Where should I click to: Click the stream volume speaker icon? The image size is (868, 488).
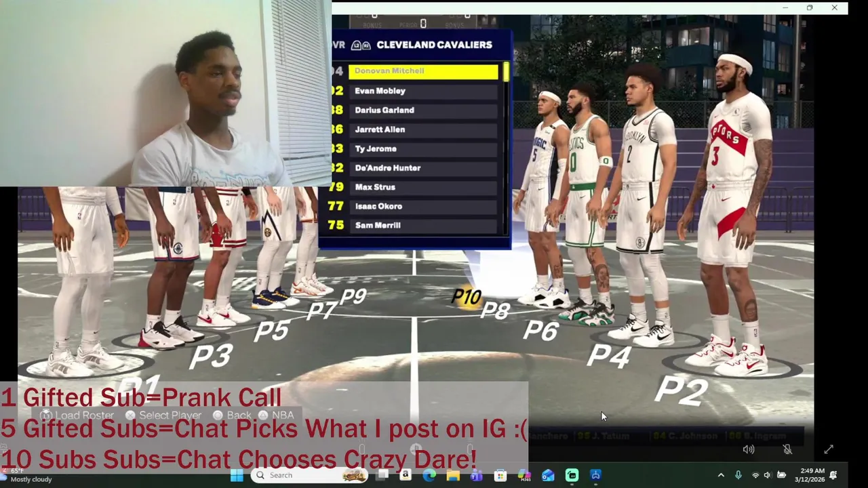pyautogui.click(x=749, y=449)
